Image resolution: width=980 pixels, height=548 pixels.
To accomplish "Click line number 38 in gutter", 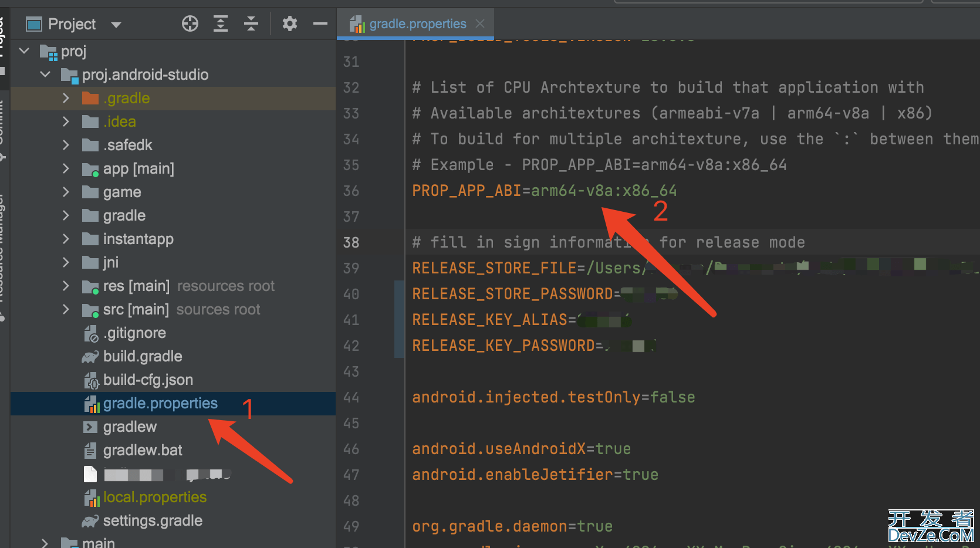I will tap(351, 242).
